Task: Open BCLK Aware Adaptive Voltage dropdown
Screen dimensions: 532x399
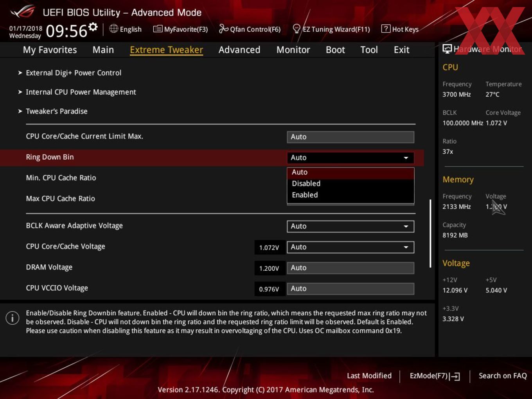Action: (x=350, y=226)
